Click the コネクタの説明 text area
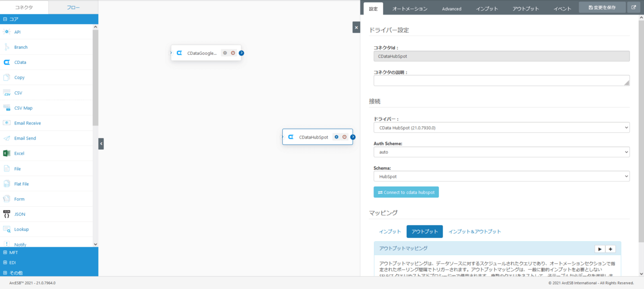This screenshot has width=644, height=289. [x=501, y=80]
